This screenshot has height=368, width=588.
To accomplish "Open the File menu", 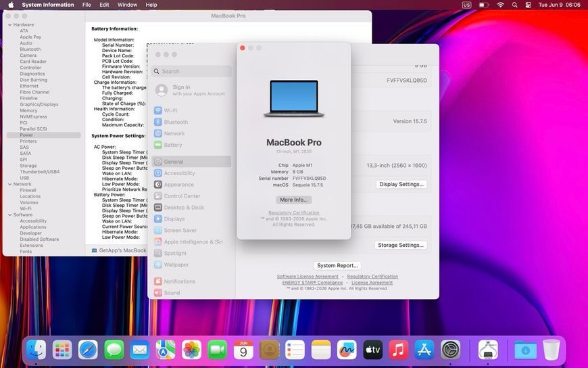I will [x=87, y=5].
